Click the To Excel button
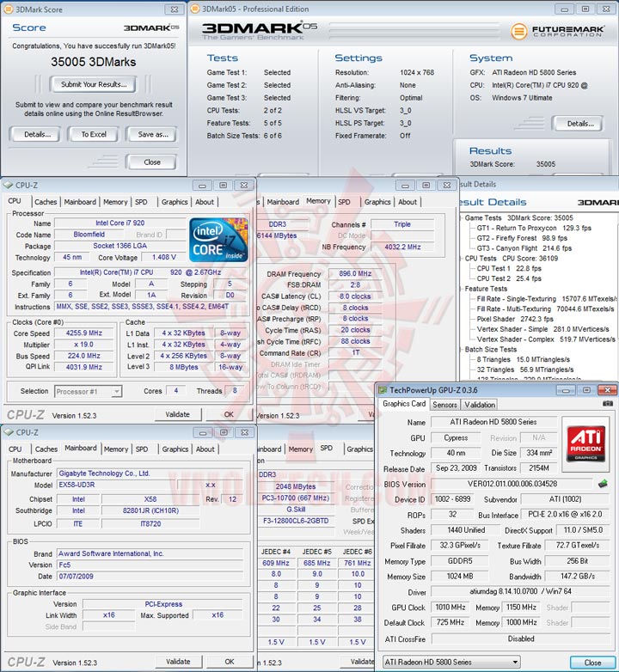The image size is (619, 672). [94, 135]
